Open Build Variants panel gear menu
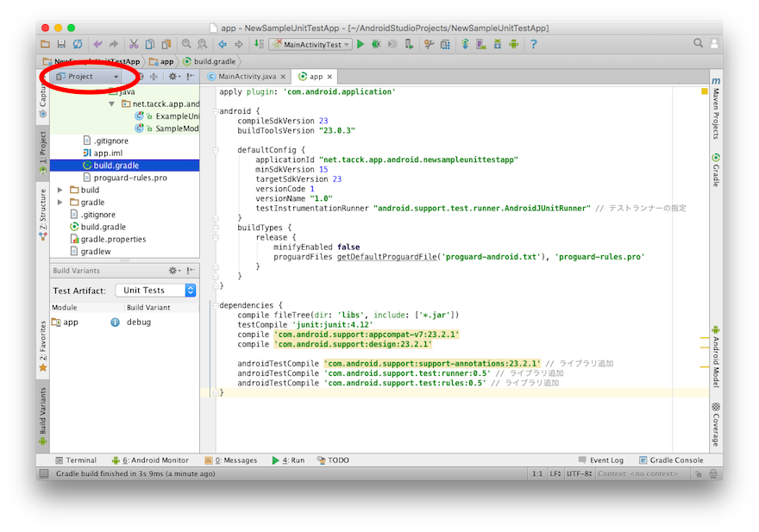The height and width of the screenshot is (532, 759). (174, 271)
